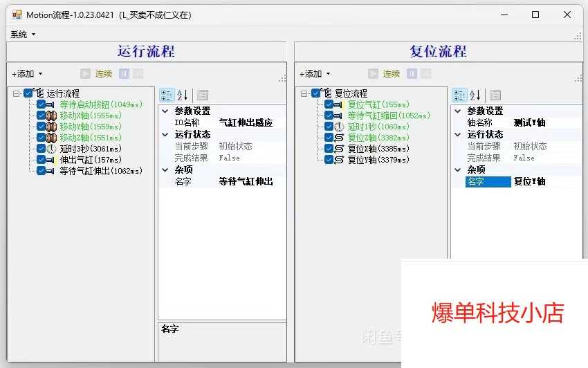Screen dimensions: 588x368
Task: Click the IO icon of 等待气缸缩回
Action: [x=339, y=116]
